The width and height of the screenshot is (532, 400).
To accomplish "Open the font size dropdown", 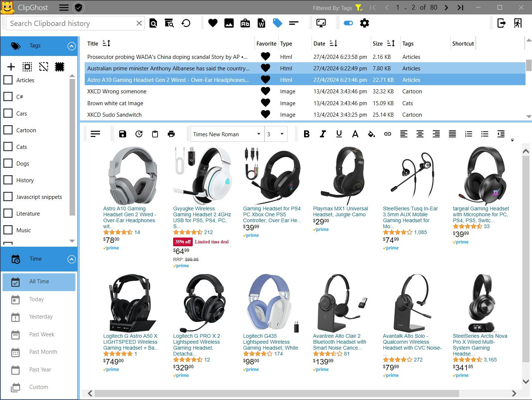I will click(x=282, y=134).
